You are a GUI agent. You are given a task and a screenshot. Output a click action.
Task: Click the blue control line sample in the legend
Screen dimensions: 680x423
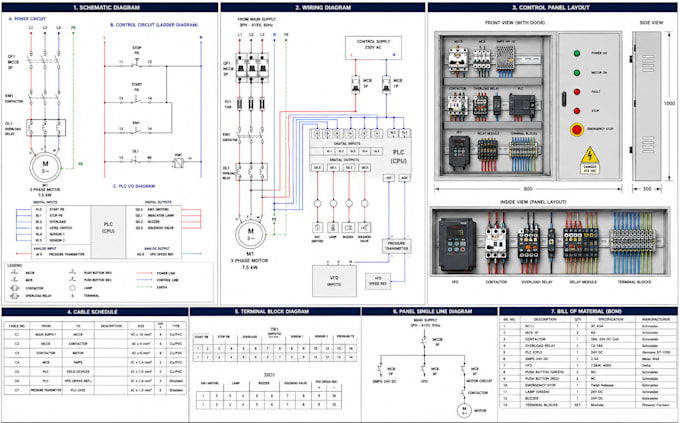click(x=144, y=280)
